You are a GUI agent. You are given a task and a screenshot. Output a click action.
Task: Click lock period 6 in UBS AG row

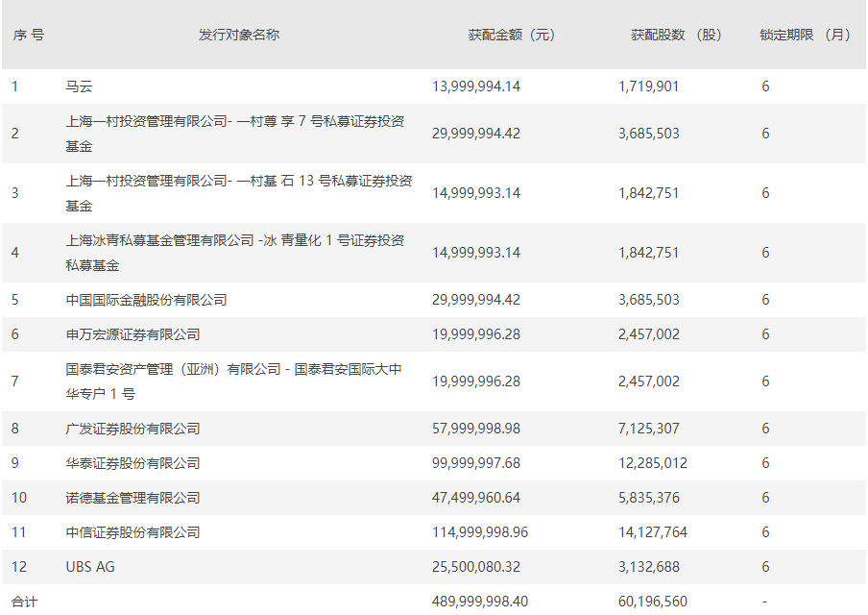tap(765, 567)
